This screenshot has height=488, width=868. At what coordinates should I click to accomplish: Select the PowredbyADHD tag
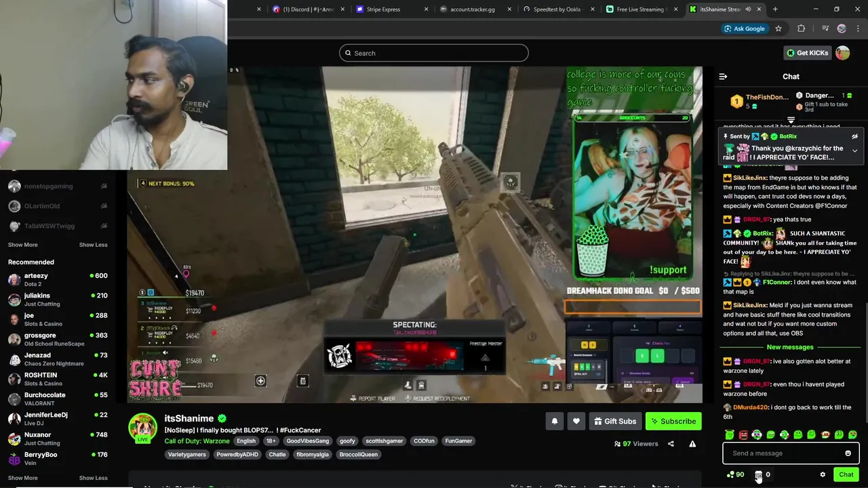coord(237,454)
